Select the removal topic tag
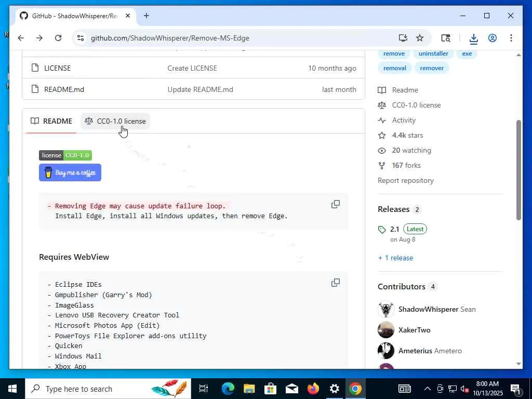Viewport: 532px width, 399px height. tap(395, 68)
